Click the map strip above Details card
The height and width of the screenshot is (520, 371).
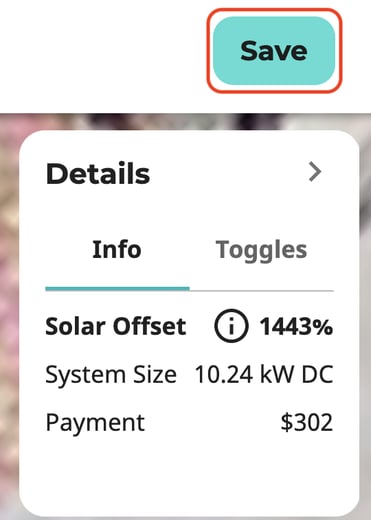coord(185,122)
